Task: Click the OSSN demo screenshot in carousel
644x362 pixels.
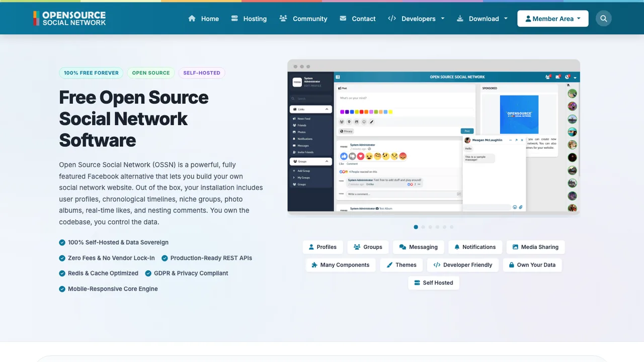Action: pyautogui.click(x=434, y=138)
